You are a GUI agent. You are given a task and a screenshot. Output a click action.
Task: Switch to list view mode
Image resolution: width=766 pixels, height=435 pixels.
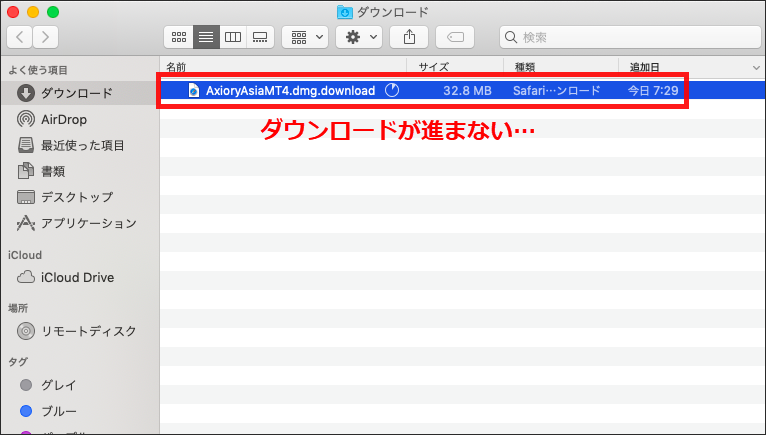[x=206, y=37]
